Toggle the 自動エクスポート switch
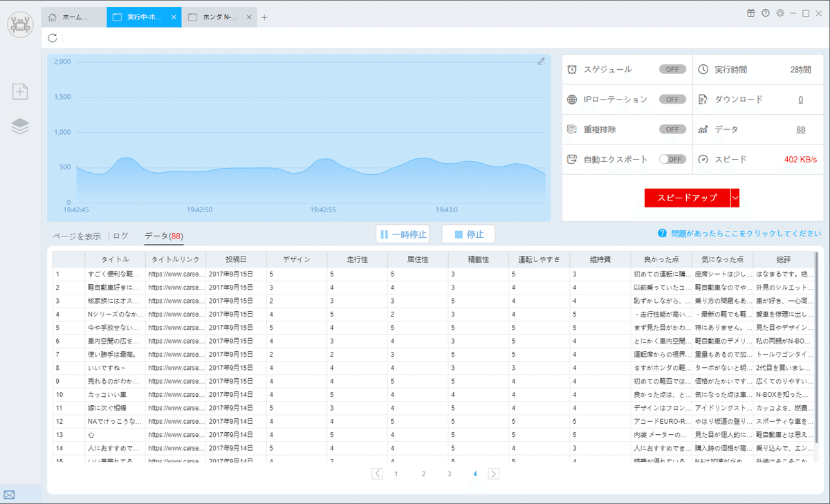This screenshot has width=830, height=504. (x=672, y=159)
